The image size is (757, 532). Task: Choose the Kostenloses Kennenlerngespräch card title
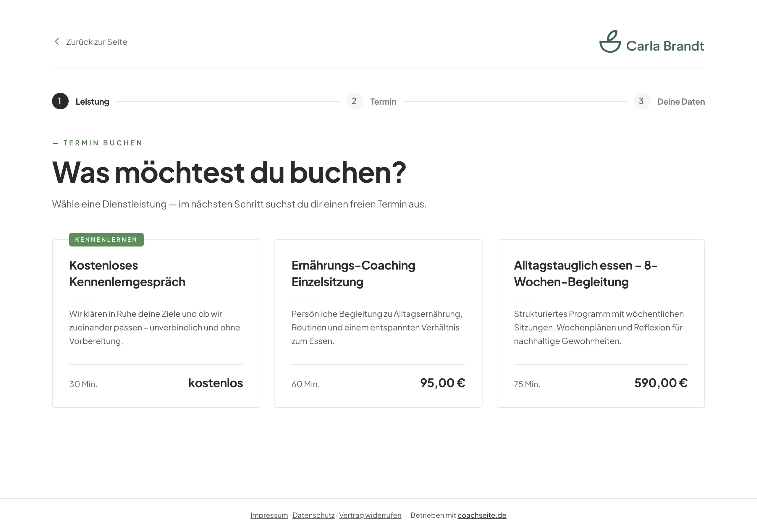point(127,274)
